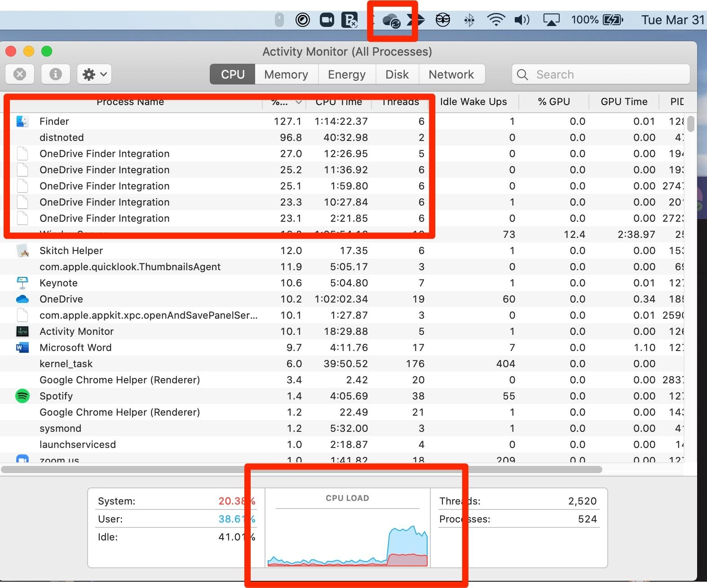Click the vertical scrollbar of the process list

[x=691, y=124]
